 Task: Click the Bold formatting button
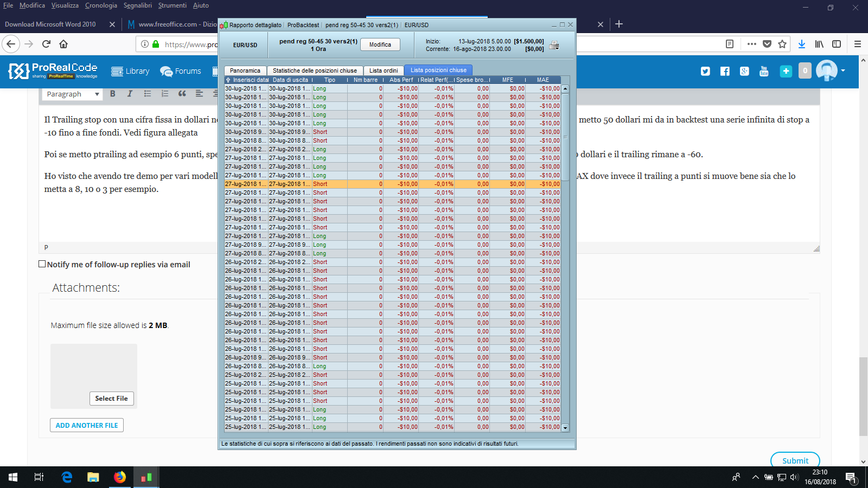(113, 94)
